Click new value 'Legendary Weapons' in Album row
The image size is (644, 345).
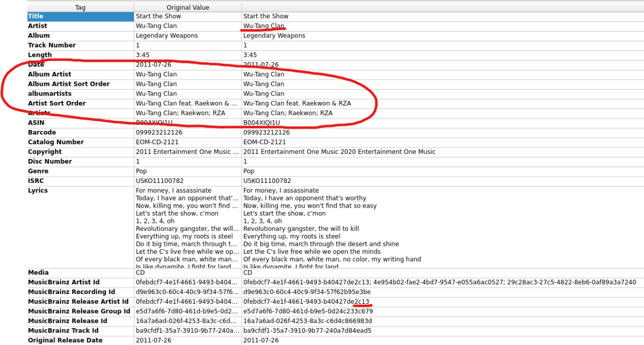pyautogui.click(x=274, y=35)
